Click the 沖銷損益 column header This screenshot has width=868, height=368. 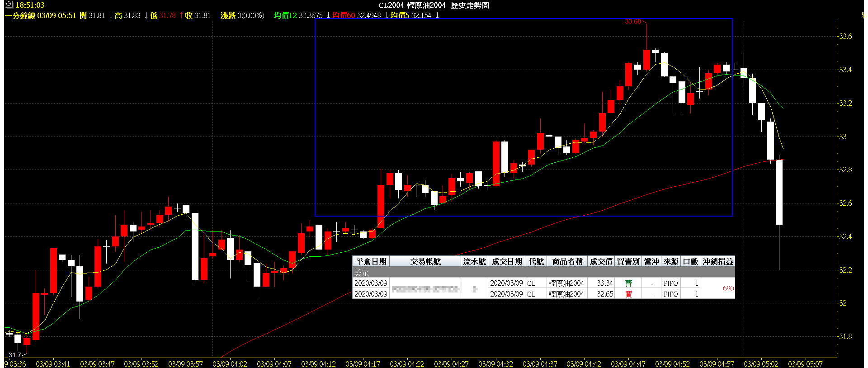pos(717,261)
